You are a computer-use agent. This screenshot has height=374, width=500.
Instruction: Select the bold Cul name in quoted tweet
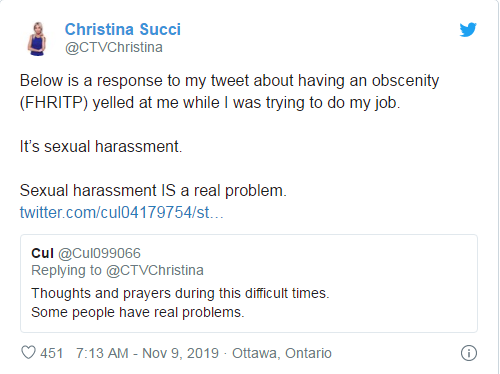tap(42, 253)
